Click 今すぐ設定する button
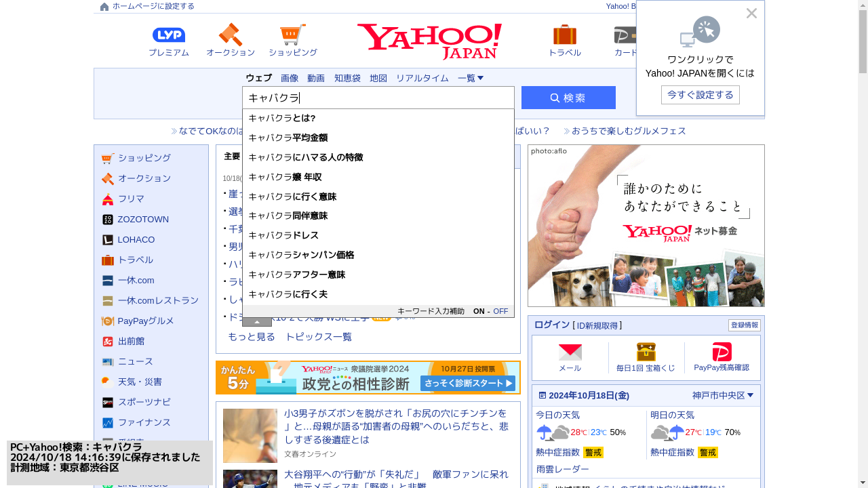Screen dimensions: 868x488 (701, 95)
